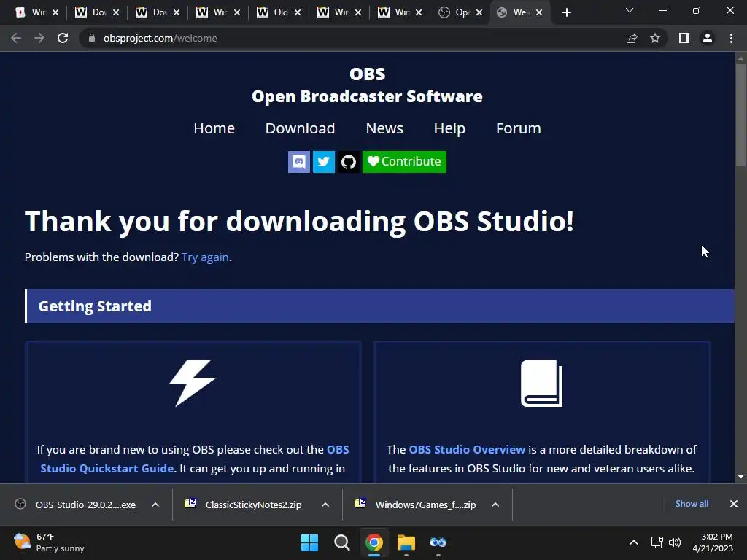Open a new tab with plus button
Viewport: 747px width, 560px height.
tap(566, 13)
